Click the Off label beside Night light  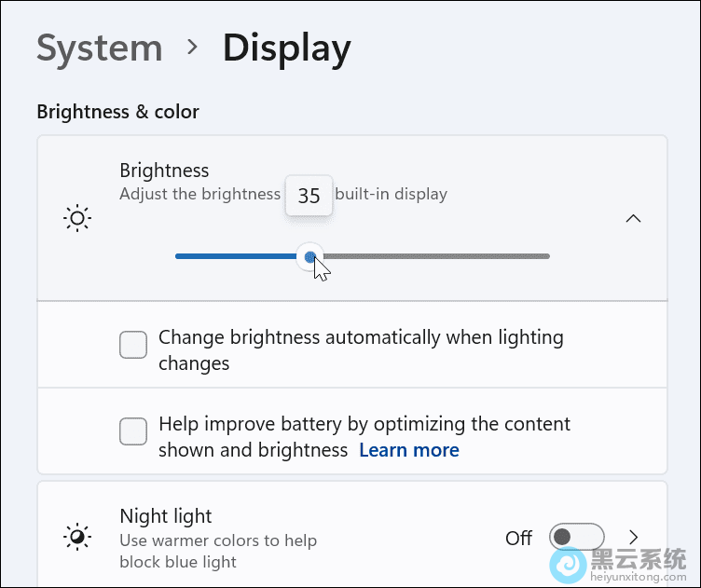[x=518, y=538]
